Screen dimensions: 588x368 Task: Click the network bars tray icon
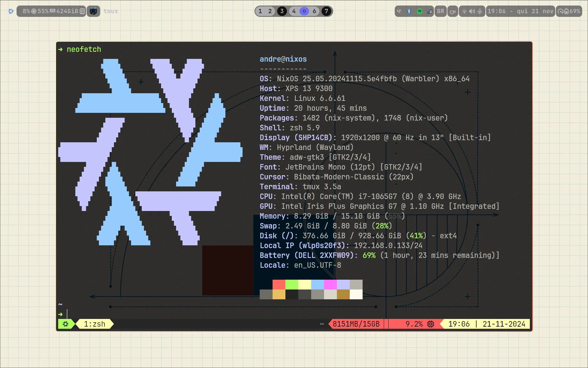click(430, 11)
